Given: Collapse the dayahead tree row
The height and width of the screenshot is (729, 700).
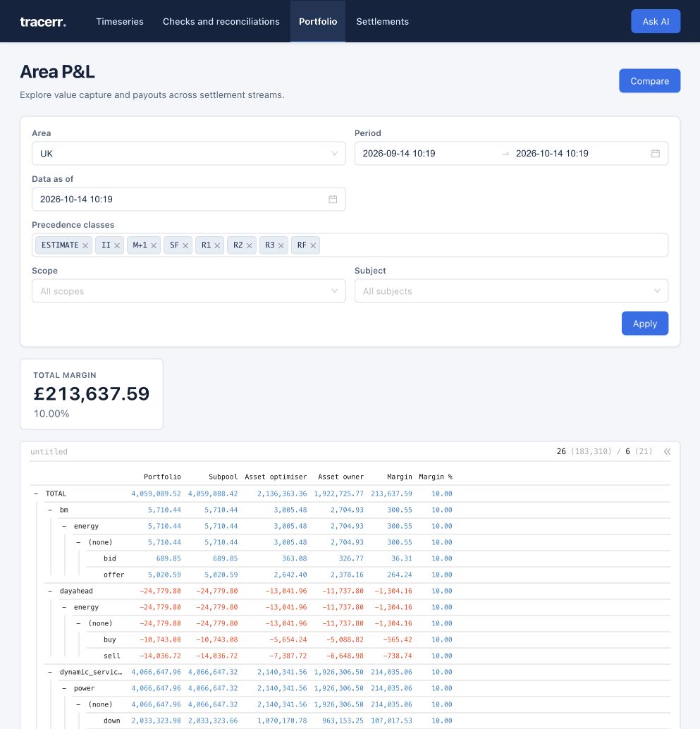Looking at the screenshot, I should 50,591.
